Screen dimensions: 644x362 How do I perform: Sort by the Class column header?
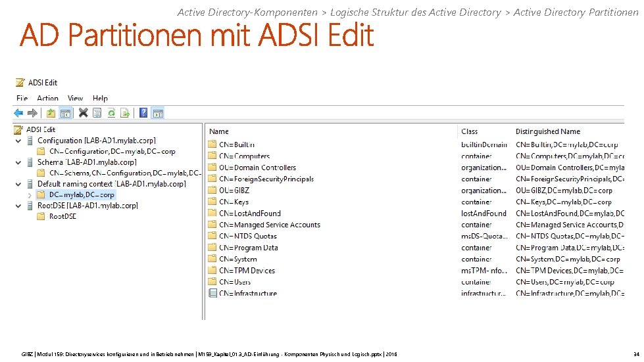[x=470, y=131]
